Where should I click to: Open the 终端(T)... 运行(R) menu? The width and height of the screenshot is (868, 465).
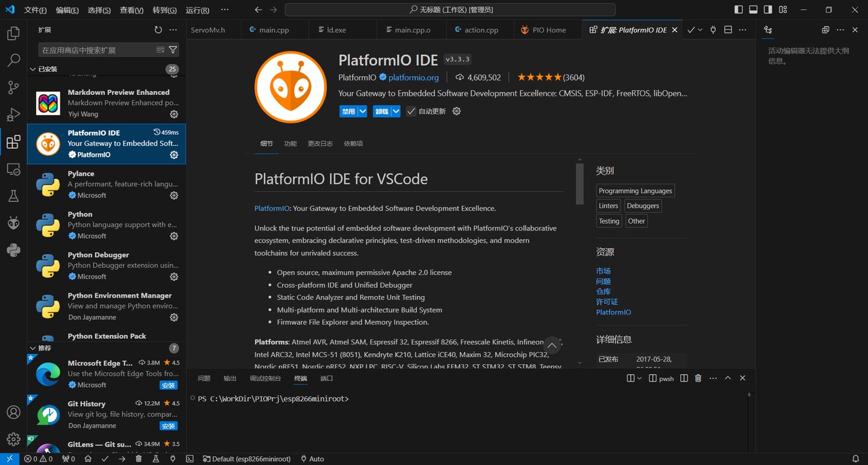coord(197,10)
